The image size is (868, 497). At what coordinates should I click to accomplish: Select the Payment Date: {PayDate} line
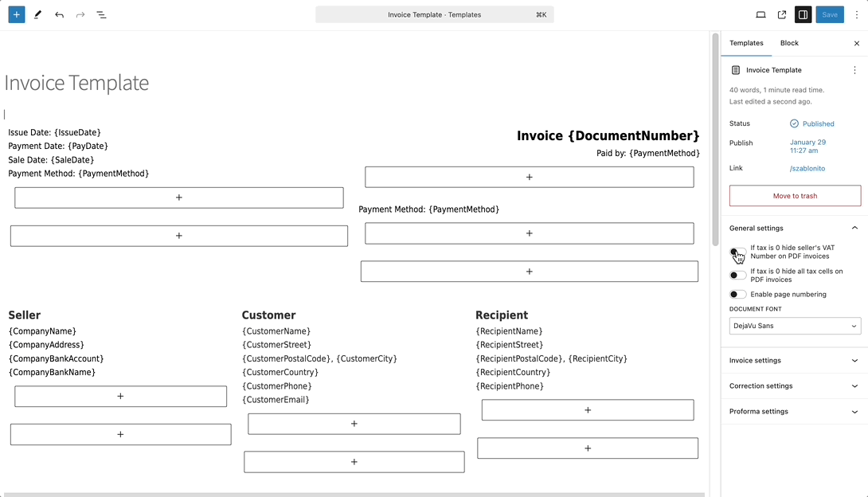click(x=58, y=146)
